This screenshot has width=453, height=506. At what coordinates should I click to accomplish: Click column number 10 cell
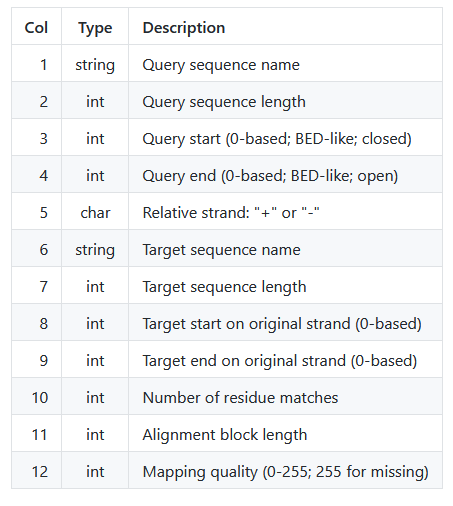(36, 396)
